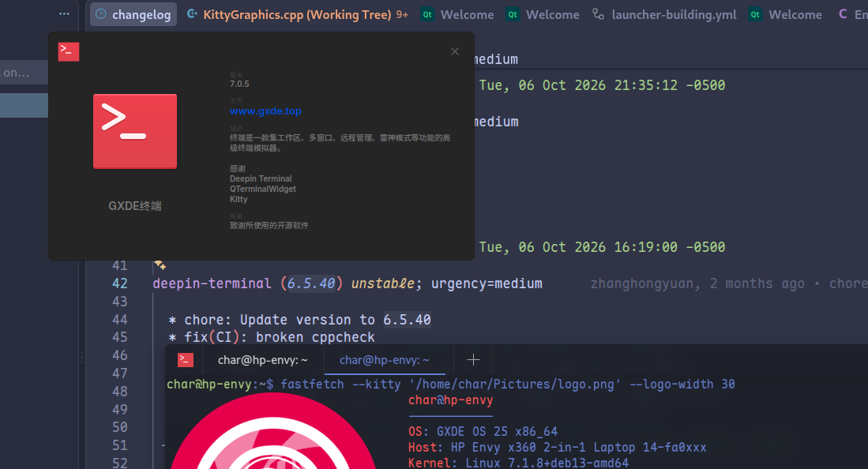The width and height of the screenshot is (868, 469).
Task: Add a new terminal tab with the plus button
Action: click(x=473, y=360)
